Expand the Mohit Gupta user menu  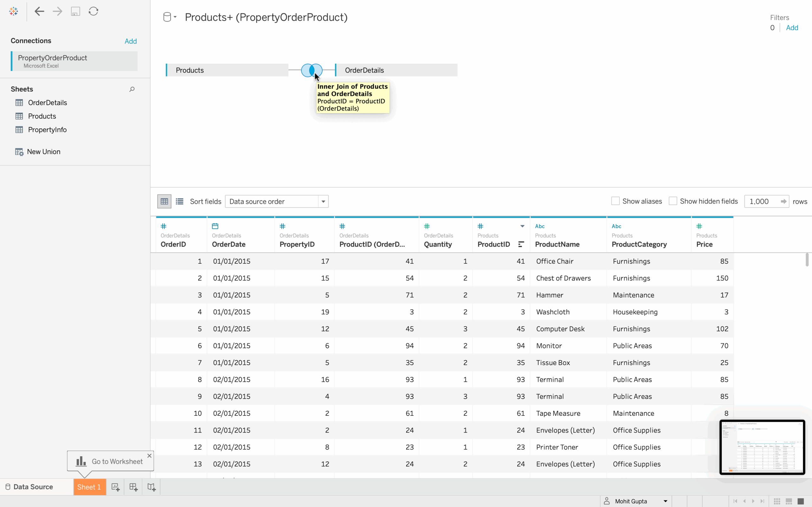tap(665, 501)
